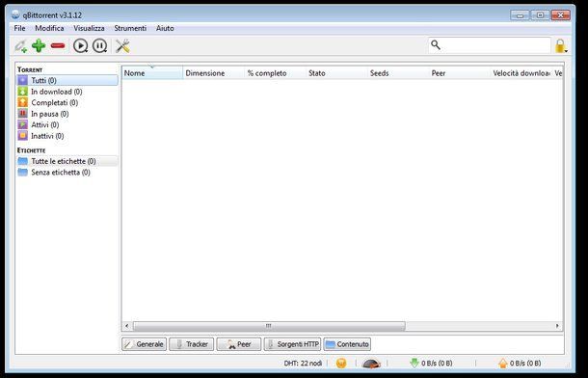Minimize the qBittorrent window
The image size is (588, 378).
pyautogui.click(x=520, y=15)
